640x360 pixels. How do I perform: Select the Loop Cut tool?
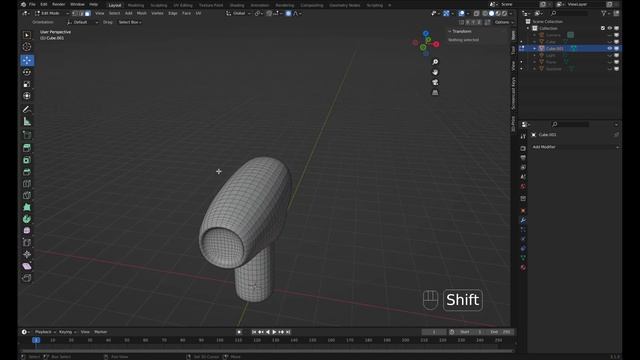27,184
